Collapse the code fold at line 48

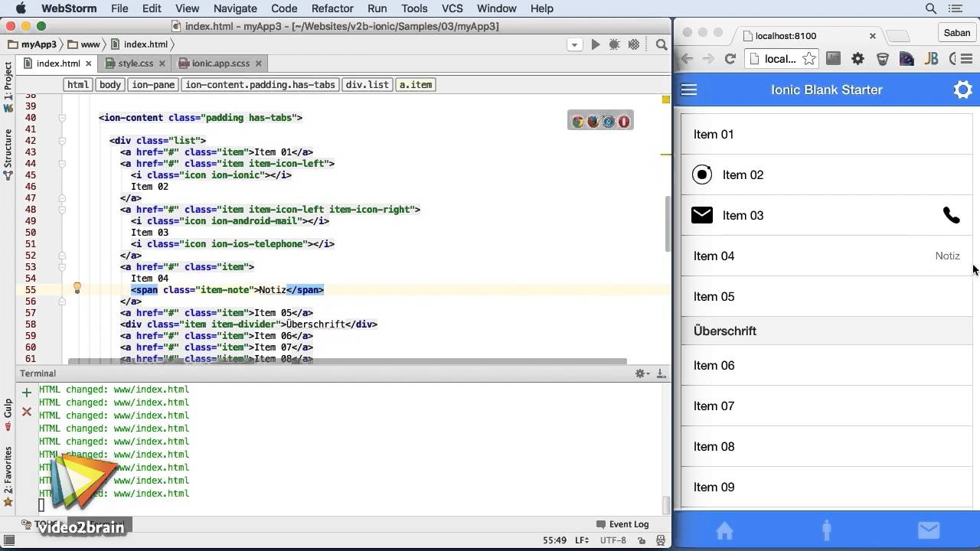[62, 210]
